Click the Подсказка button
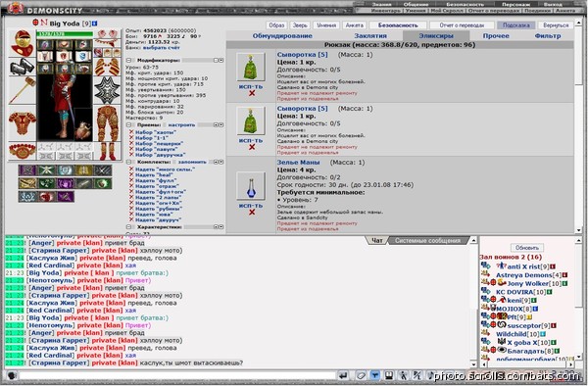Viewport: 588px width, 386px height. click(516, 25)
